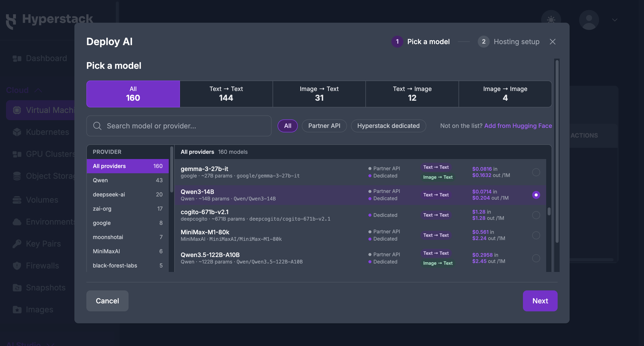Click the Key Pairs key icon
The image size is (644, 346).
17,244
